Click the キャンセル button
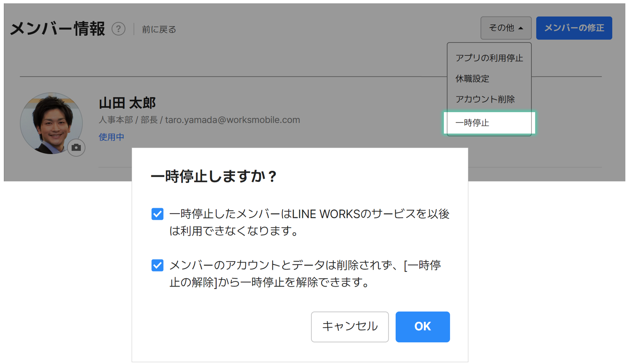628x364 pixels. pyautogui.click(x=349, y=326)
